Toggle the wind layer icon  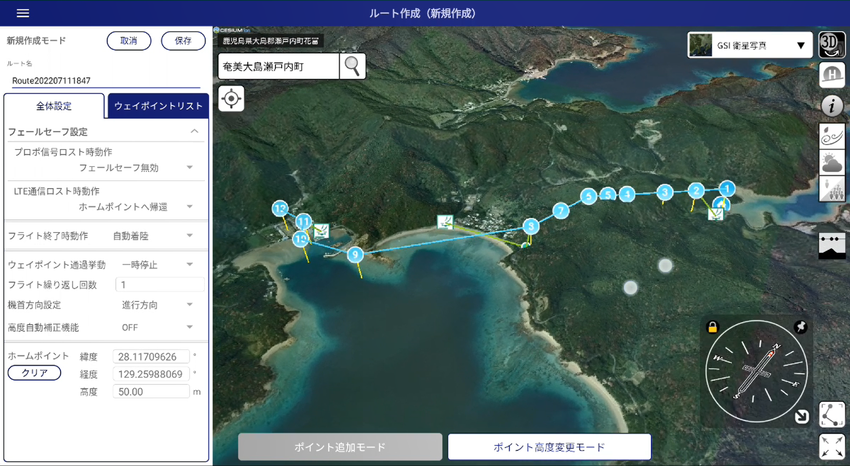(832, 135)
